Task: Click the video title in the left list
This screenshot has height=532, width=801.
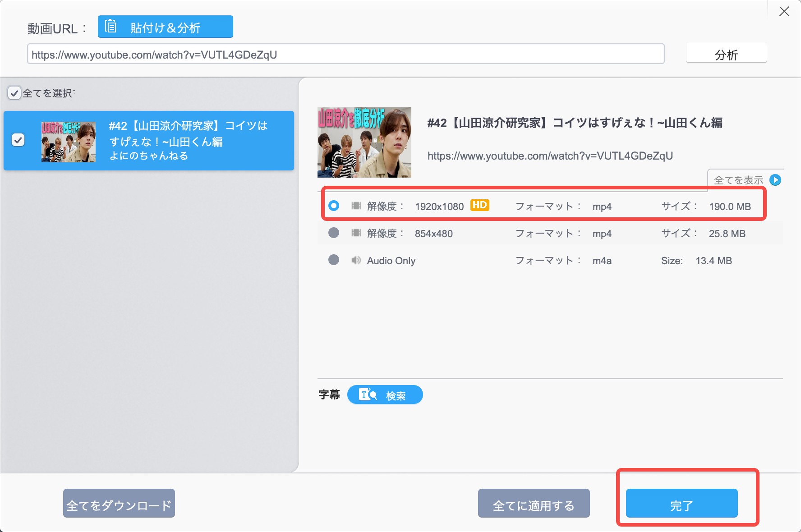Action: pos(189,133)
